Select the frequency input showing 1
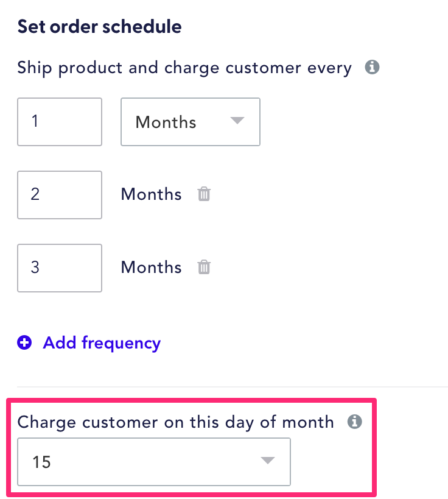Viewport: 448px width, 499px height. tap(59, 122)
